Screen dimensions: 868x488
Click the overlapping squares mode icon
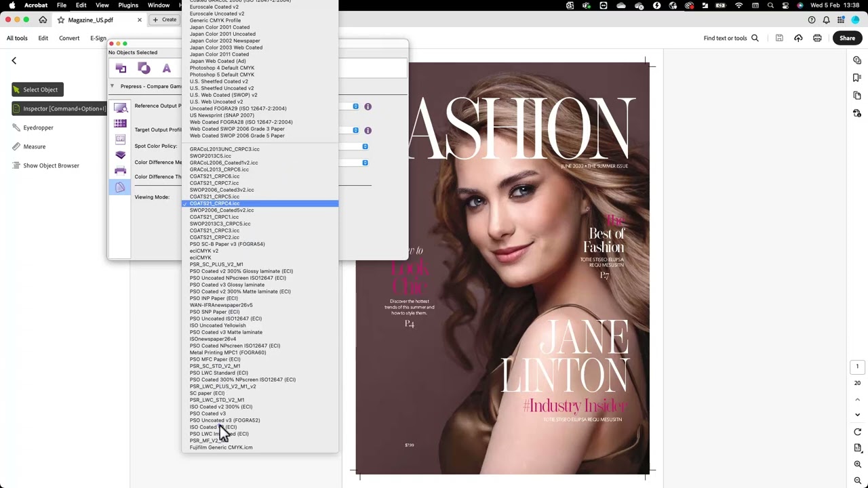pyautogui.click(x=121, y=68)
